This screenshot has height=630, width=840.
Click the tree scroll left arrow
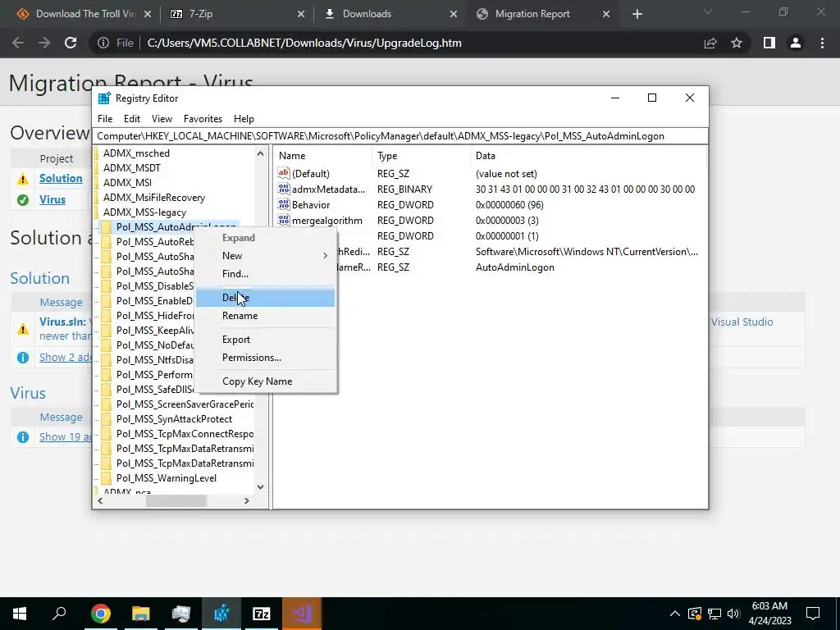pos(100,501)
